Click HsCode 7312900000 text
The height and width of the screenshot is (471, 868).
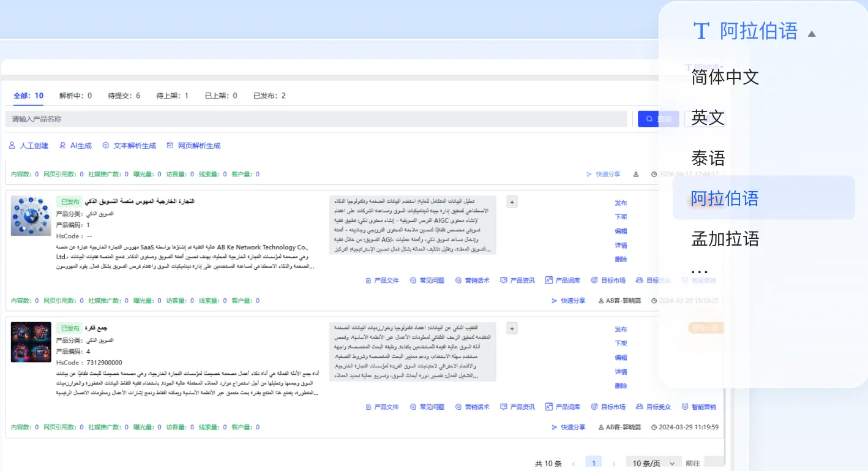tap(89, 363)
